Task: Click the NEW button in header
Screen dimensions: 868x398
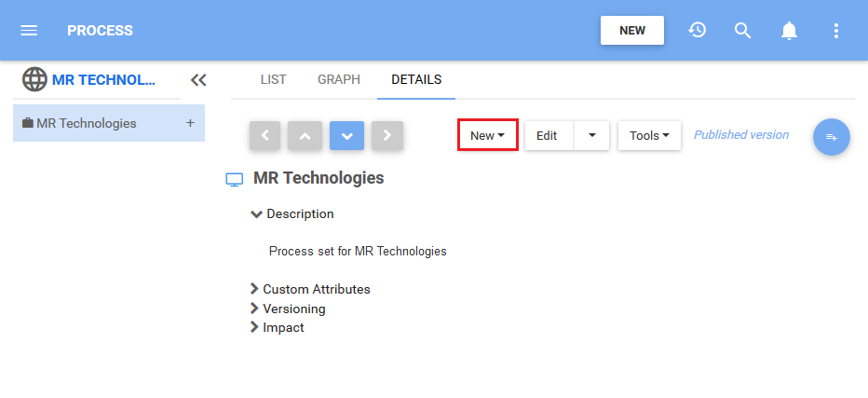Action: [632, 31]
